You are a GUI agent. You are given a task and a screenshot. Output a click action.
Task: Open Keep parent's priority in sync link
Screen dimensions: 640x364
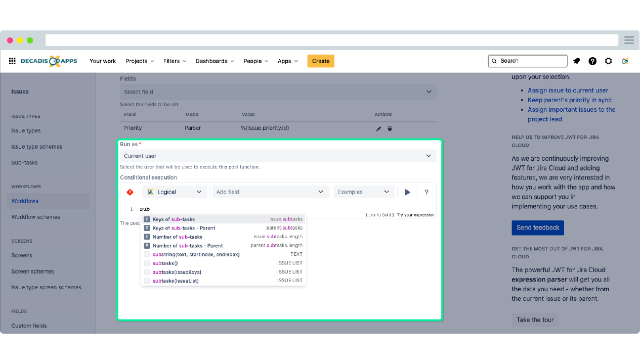pos(570,100)
